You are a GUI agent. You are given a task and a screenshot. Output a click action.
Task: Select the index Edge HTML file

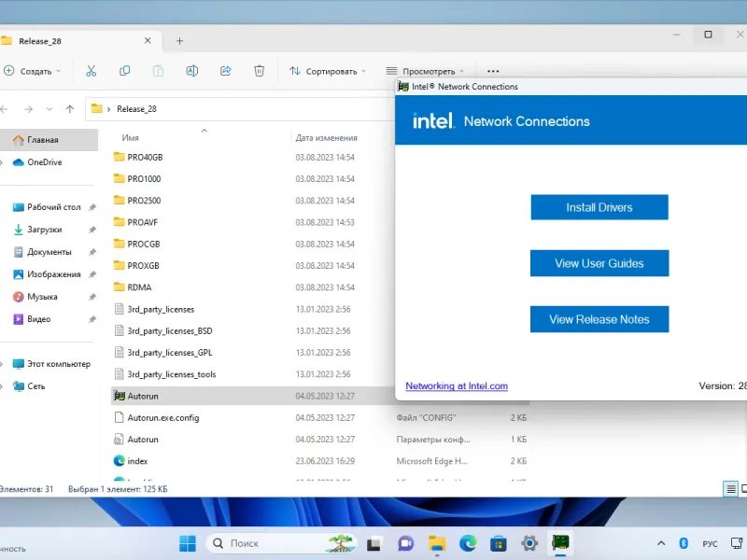click(137, 461)
